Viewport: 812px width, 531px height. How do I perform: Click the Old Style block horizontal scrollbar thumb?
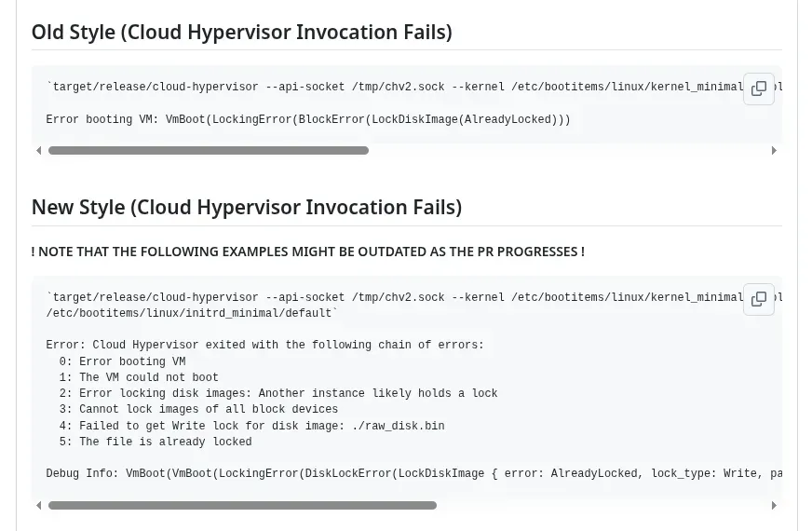coord(209,150)
